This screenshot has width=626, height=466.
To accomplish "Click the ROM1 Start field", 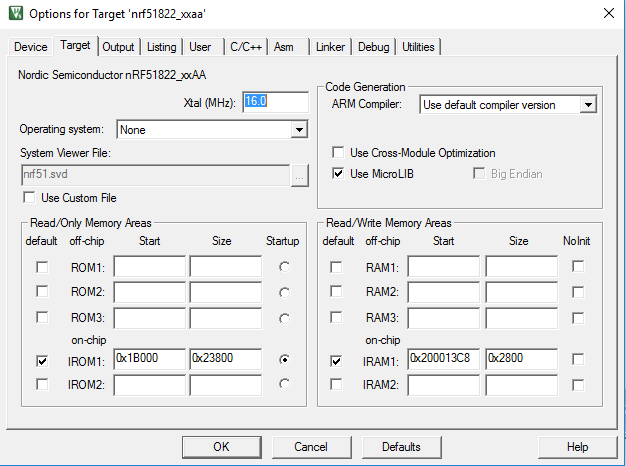I will point(150,266).
